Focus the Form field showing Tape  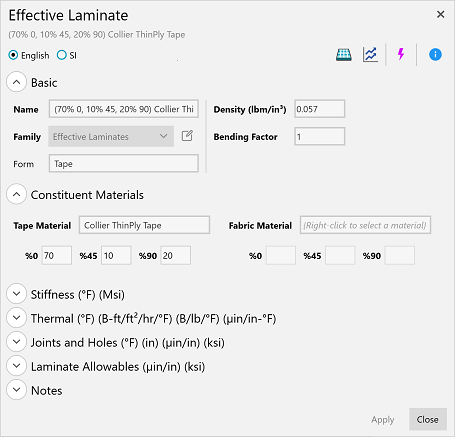click(124, 163)
